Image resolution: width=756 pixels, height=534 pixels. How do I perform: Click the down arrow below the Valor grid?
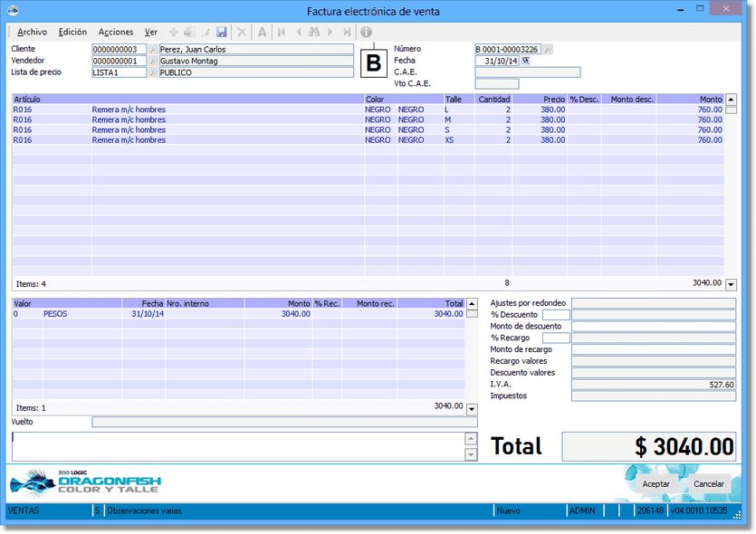(x=471, y=409)
